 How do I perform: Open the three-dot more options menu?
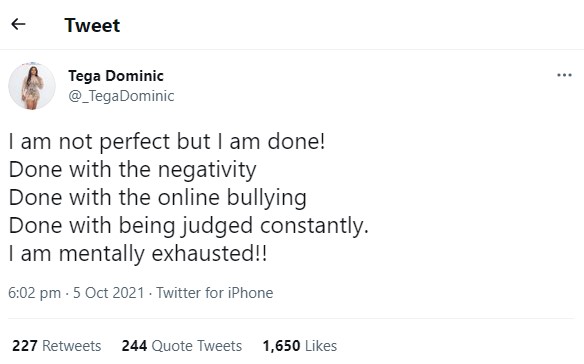coord(564,75)
